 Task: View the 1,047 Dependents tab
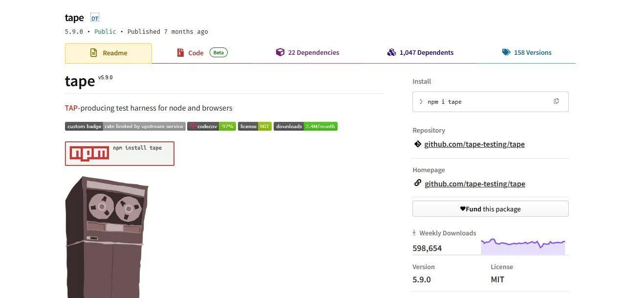coord(420,52)
